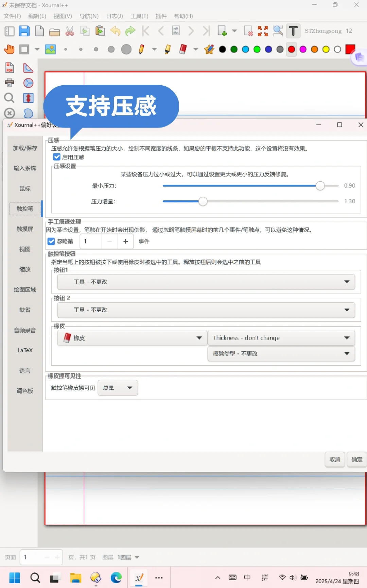This screenshot has height=588, width=367.
Task: Show hidden tray icons chevron
Action: point(218,577)
